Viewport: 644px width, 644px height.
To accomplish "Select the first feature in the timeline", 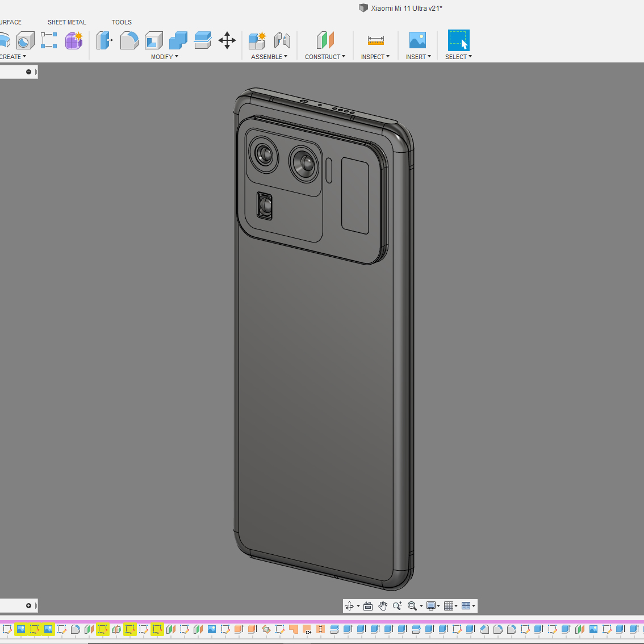I will [7, 629].
